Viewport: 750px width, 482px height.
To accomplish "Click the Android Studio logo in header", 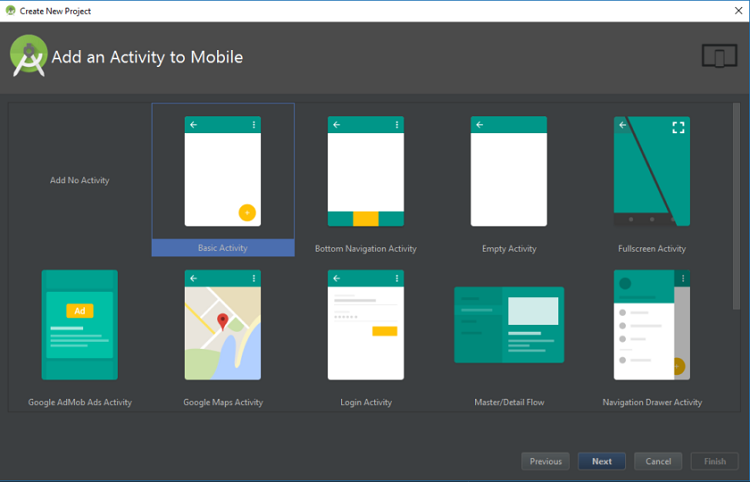I will [29, 57].
